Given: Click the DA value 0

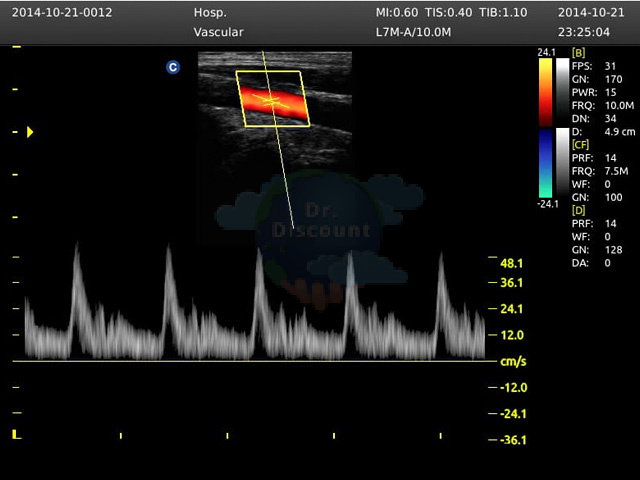Looking at the screenshot, I should (608, 263).
